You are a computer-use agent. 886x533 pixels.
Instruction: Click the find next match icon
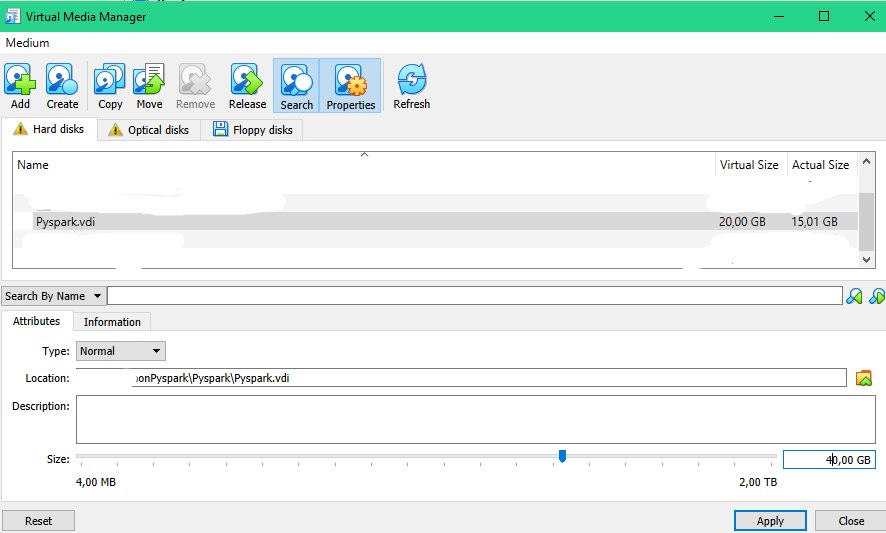(877, 296)
